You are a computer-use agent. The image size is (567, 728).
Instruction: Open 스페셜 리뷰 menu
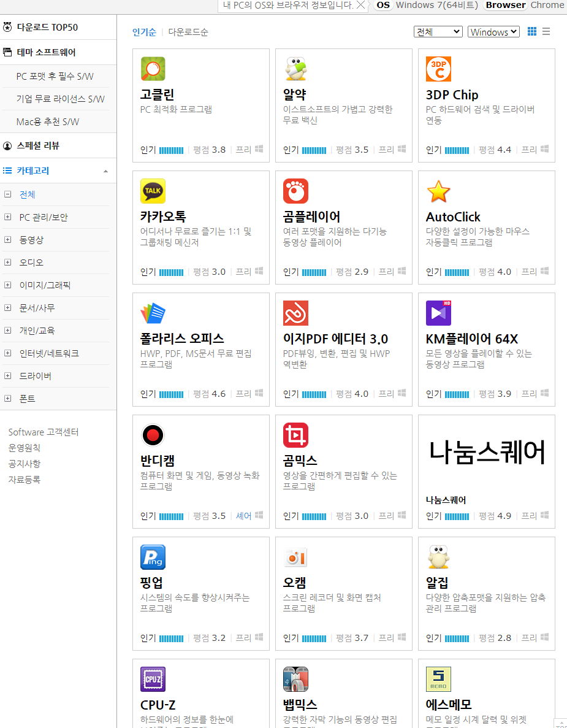point(38,146)
